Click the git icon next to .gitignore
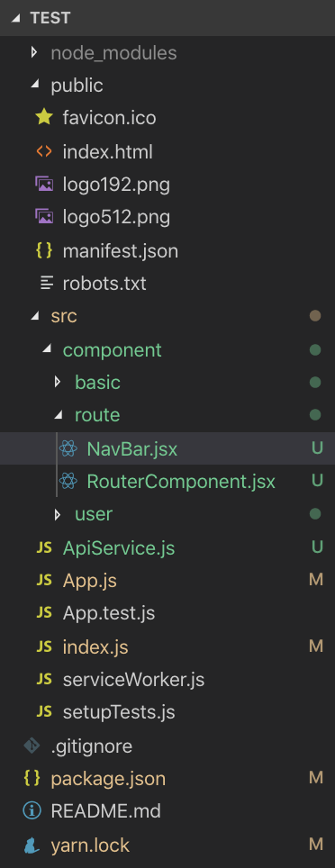The image size is (335, 868). 32,746
